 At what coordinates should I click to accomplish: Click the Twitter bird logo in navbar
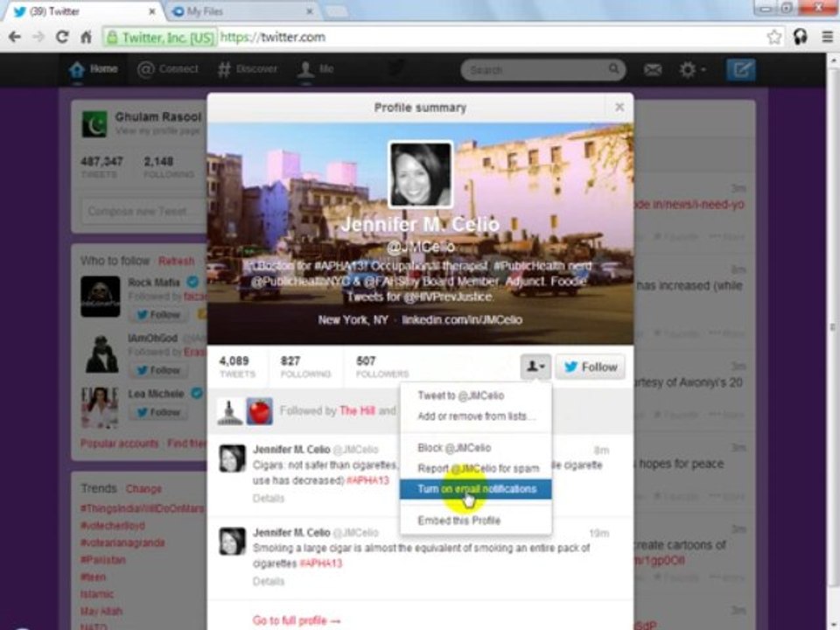(x=396, y=68)
